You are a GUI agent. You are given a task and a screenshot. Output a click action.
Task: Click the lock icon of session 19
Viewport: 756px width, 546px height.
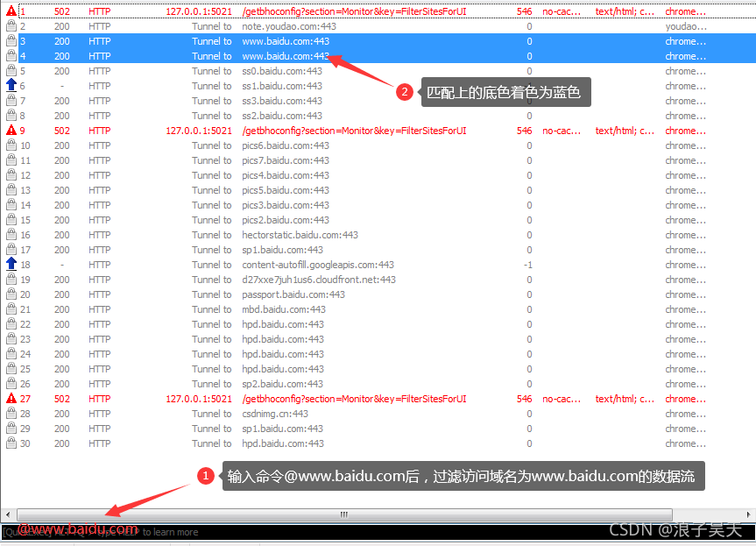click(x=11, y=280)
